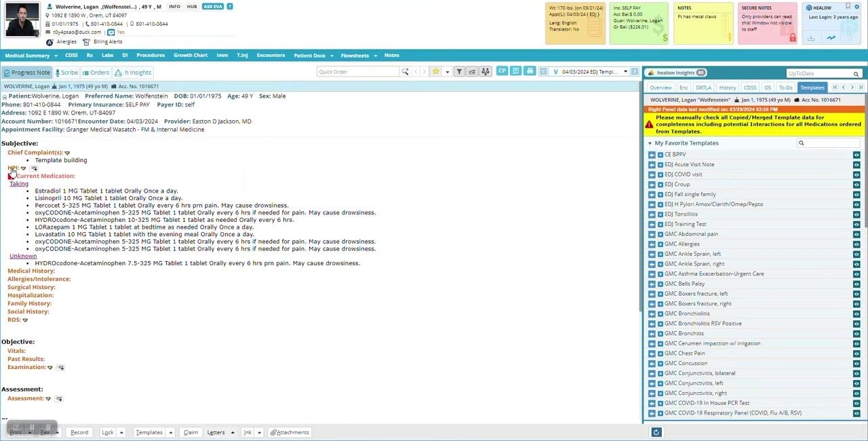Click the checklist icon beside the filter
Screen dimensions: 868x441
(472, 72)
